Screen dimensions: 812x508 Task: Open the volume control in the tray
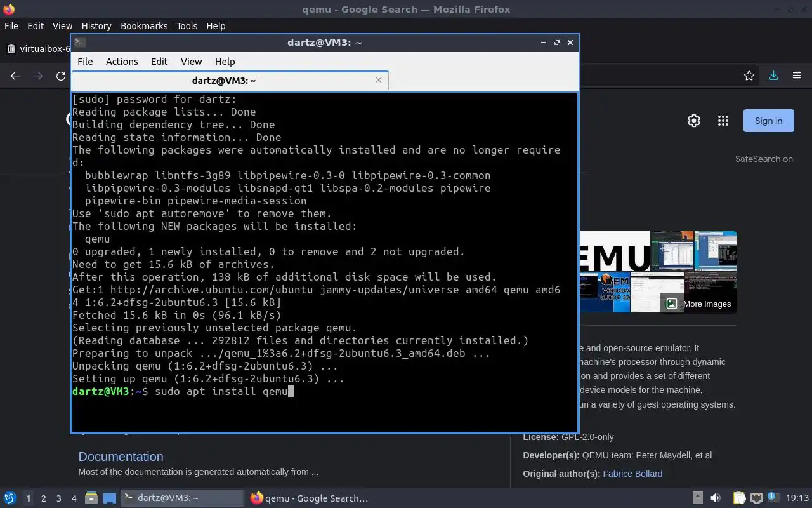point(716,498)
